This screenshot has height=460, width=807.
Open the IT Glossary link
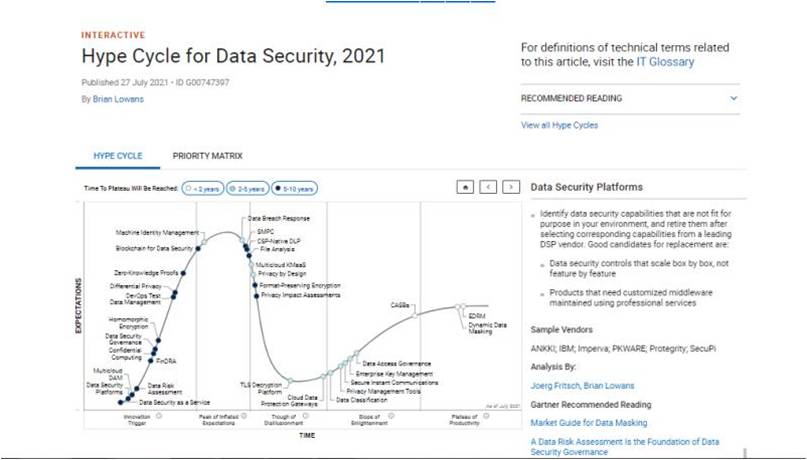click(665, 62)
